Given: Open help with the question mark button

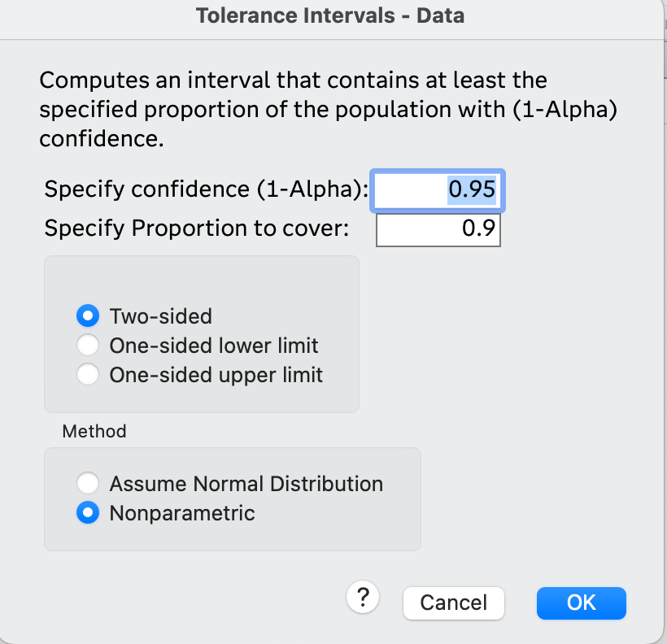Looking at the screenshot, I should pyautogui.click(x=364, y=598).
